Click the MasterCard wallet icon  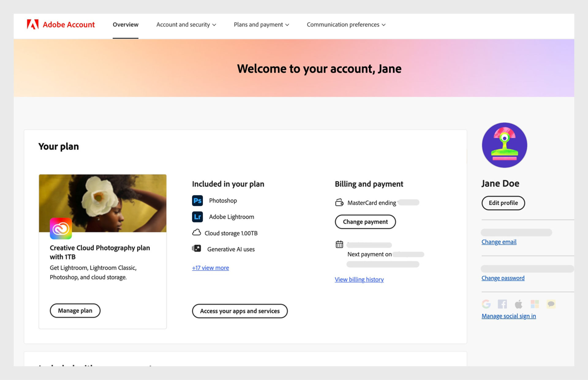pos(339,203)
